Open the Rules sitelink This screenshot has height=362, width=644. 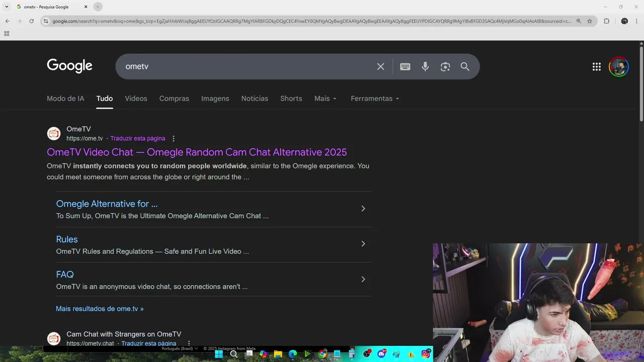pyautogui.click(x=67, y=239)
